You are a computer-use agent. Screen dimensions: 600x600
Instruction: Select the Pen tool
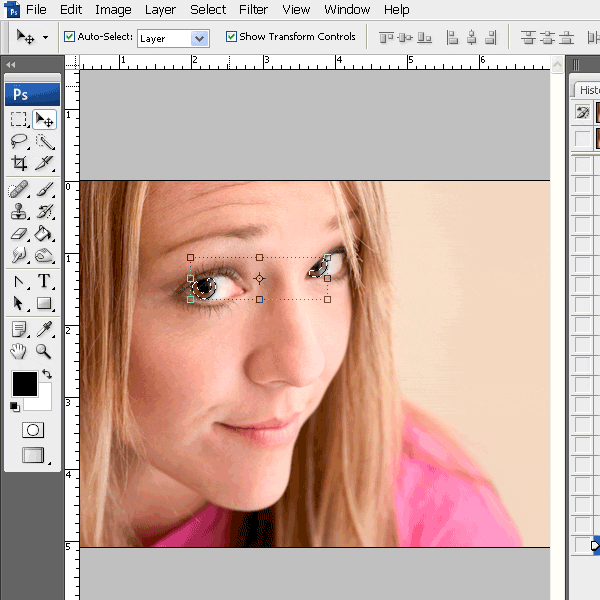click(18, 282)
